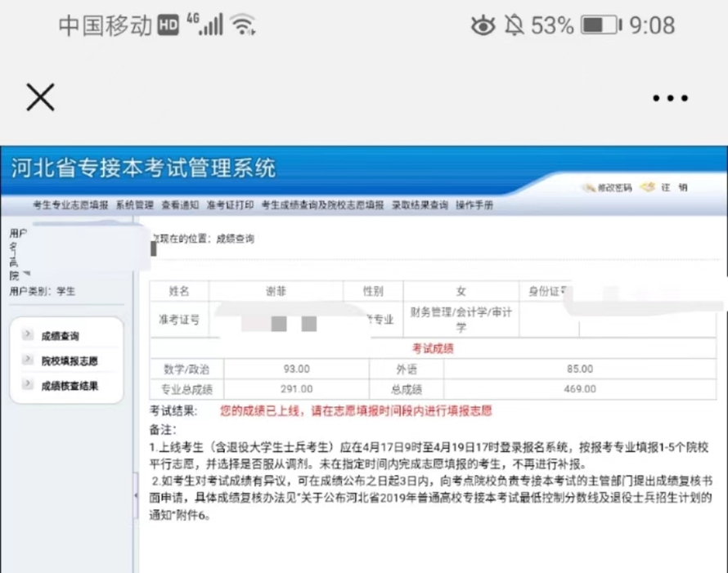Click the 修改密码 text link
Screen dimensions: 728x573
pos(614,188)
